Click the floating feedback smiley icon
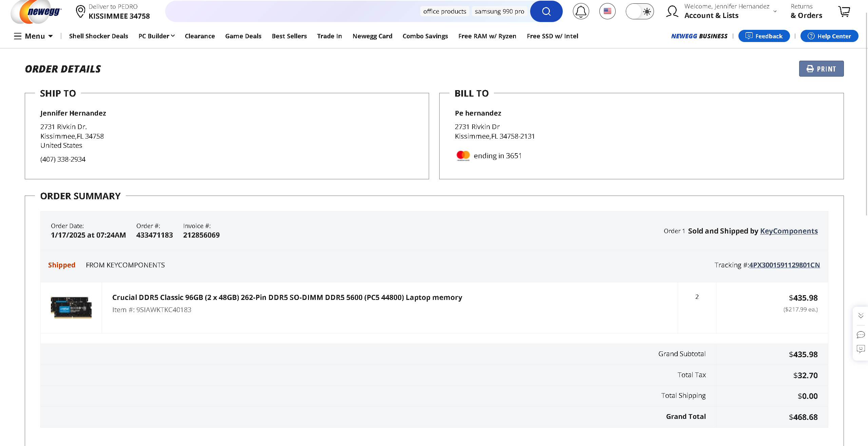This screenshot has width=868, height=446. click(861, 349)
